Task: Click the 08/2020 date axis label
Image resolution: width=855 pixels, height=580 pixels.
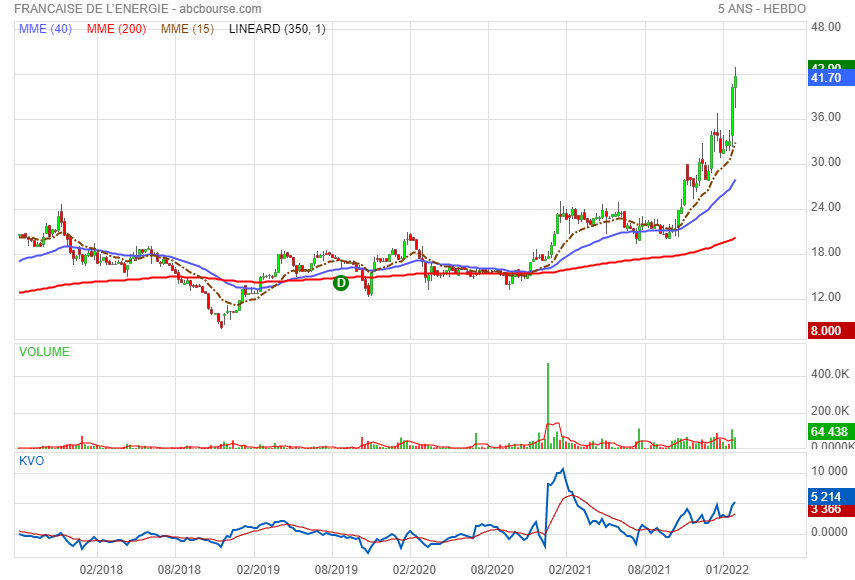Action: 492,570
